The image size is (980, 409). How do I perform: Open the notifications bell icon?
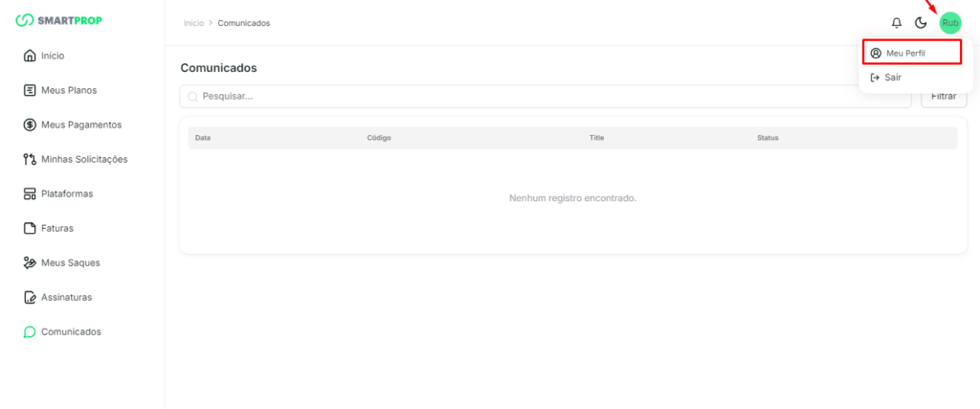point(897,23)
